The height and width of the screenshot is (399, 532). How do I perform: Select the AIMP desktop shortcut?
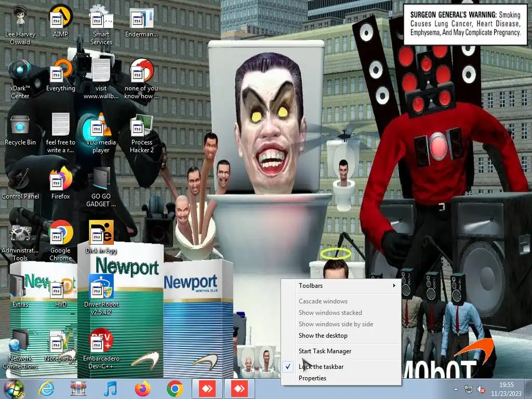(60, 21)
